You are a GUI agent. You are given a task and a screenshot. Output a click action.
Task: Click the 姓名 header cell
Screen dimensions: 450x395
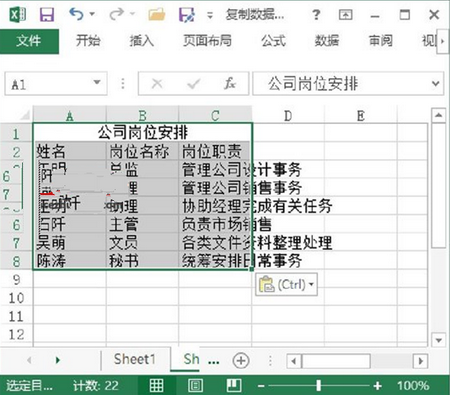(x=69, y=152)
